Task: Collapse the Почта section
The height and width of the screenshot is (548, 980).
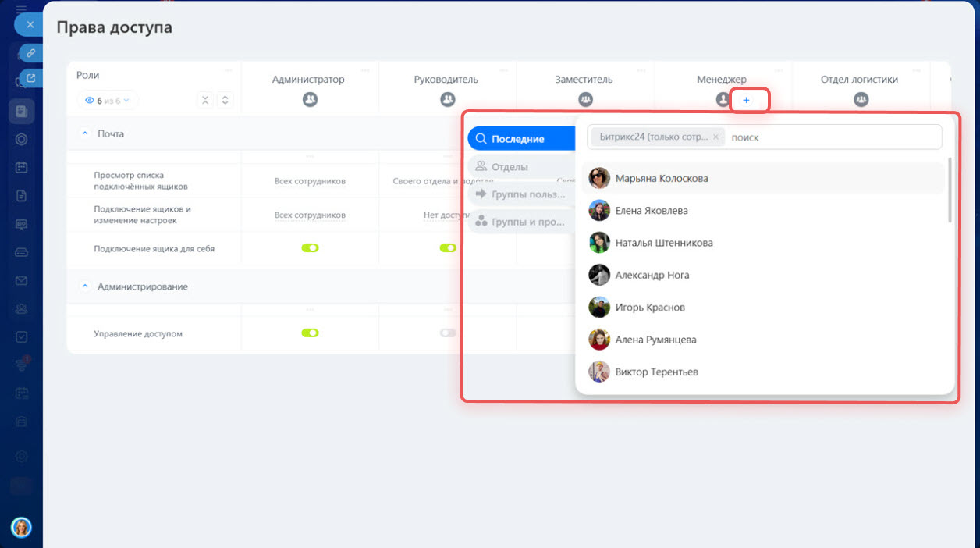Action: tap(85, 134)
